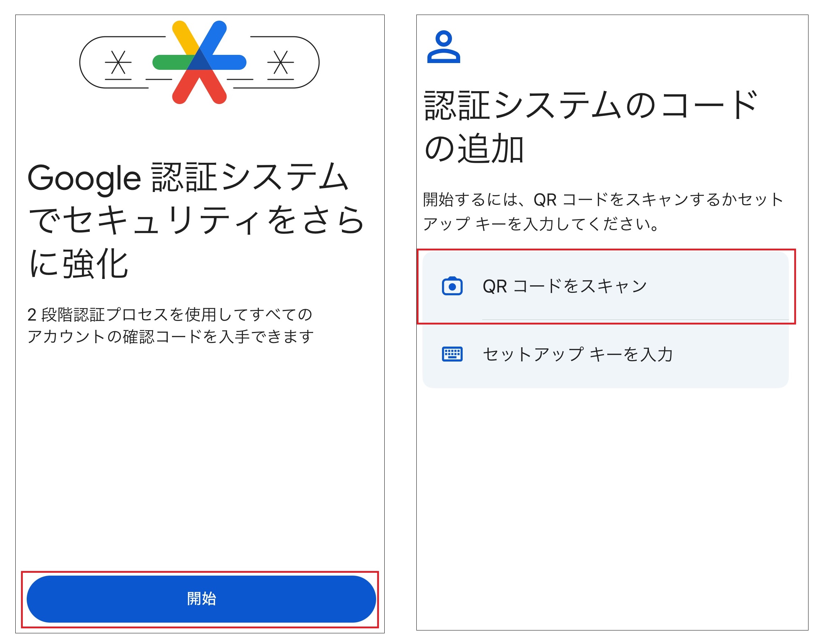Image resolution: width=832 pixels, height=644 pixels.
Task: Click the left asterisk symbol in the illustration
Action: [x=118, y=62]
